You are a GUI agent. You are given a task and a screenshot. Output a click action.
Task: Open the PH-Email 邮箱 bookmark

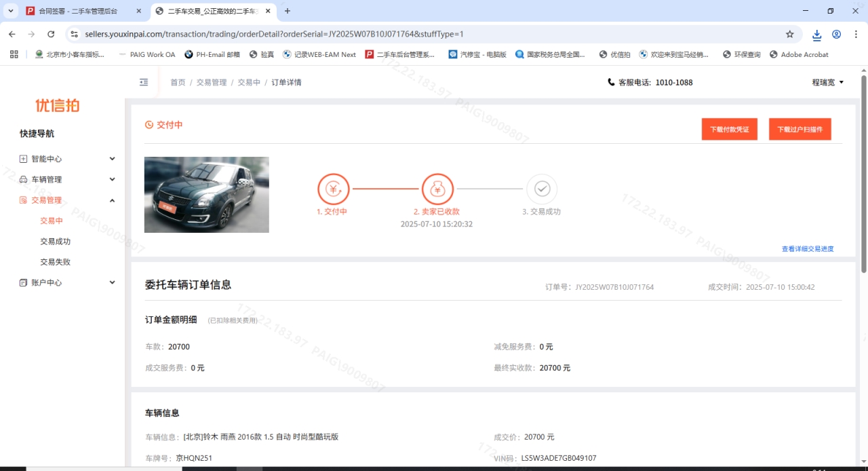click(212, 54)
